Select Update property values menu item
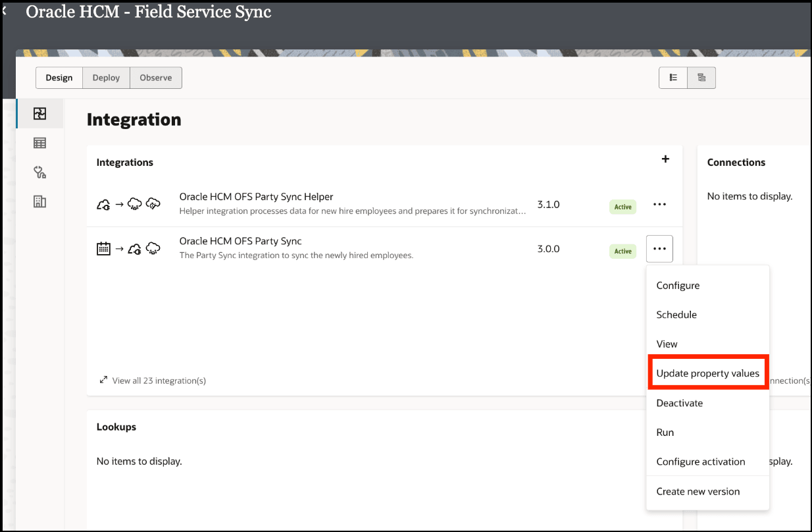 click(x=708, y=373)
